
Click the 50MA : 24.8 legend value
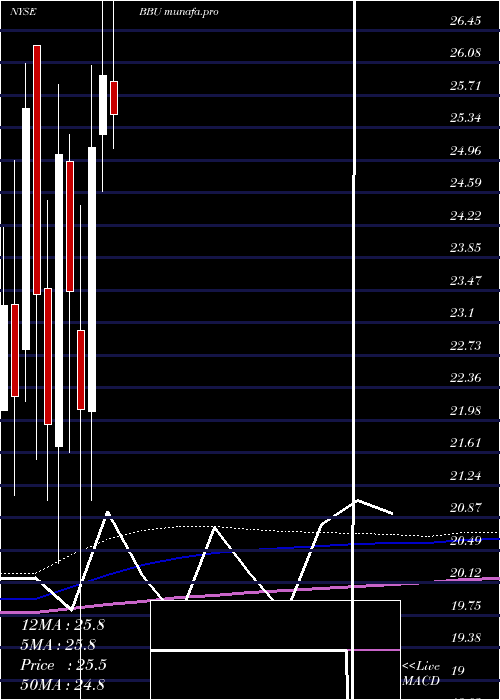tap(63, 684)
